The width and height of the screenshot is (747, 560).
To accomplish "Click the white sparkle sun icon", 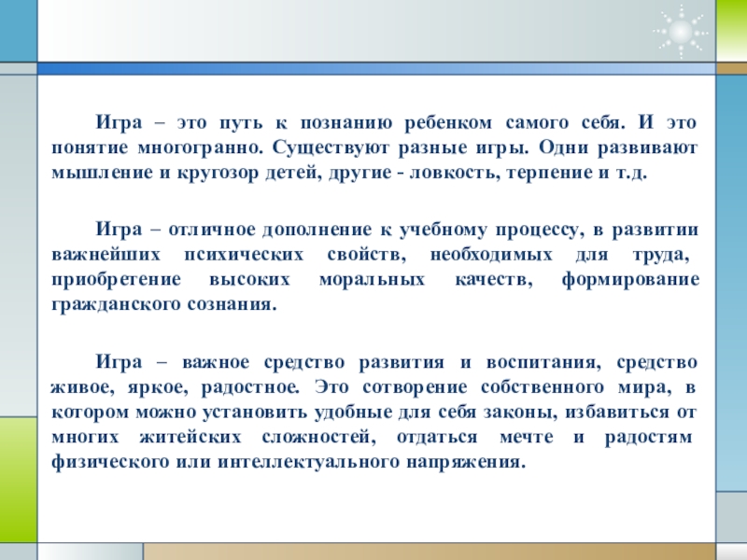I will 682,31.
